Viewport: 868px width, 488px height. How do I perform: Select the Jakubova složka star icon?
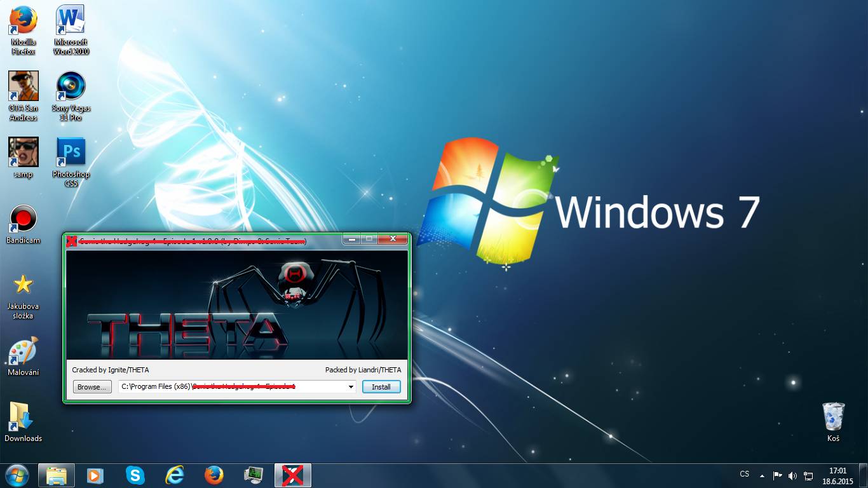[23, 296]
